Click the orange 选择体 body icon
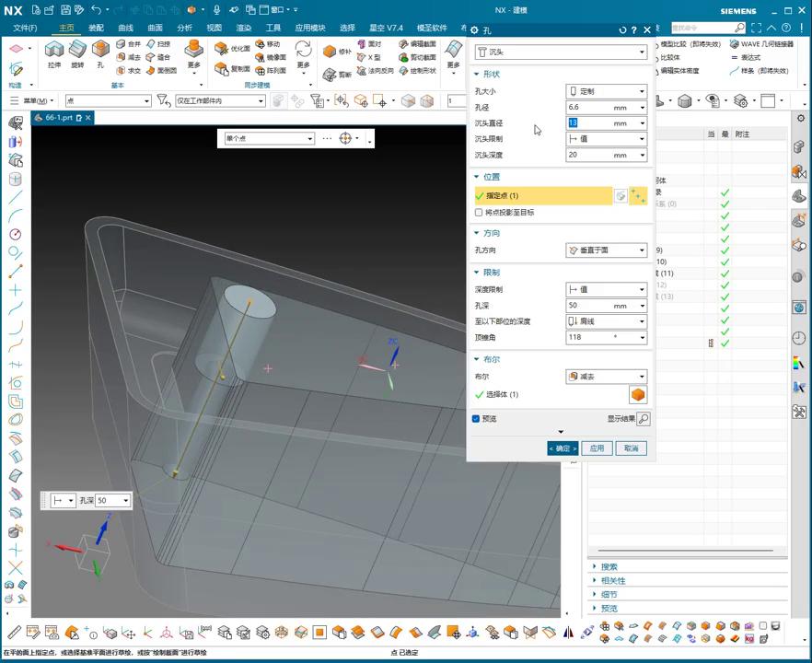 pos(637,394)
